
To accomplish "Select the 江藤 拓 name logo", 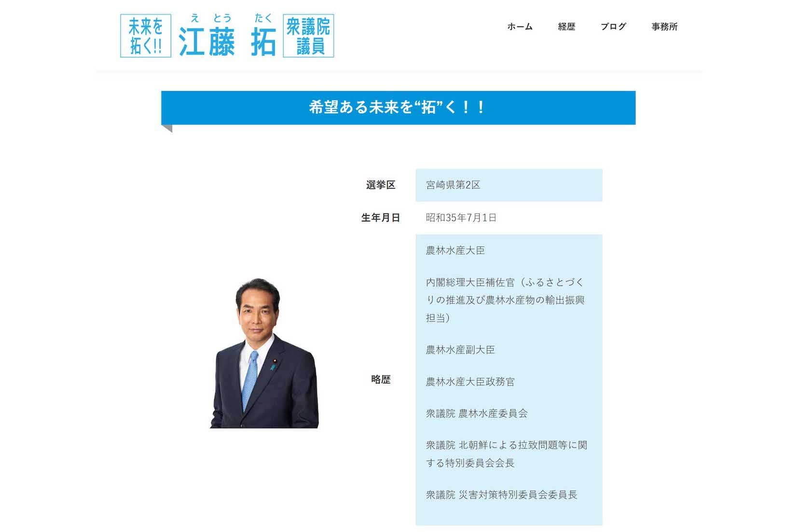I will click(228, 40).
